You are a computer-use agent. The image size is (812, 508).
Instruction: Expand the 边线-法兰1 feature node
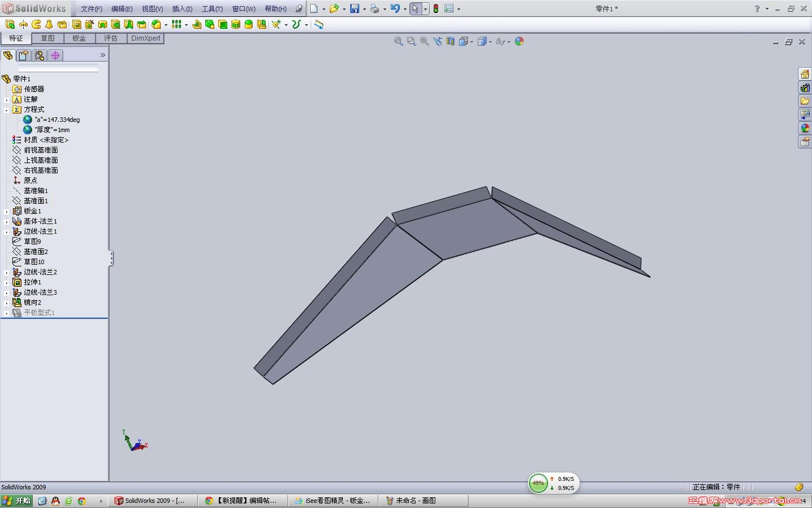(x=6, y=231)
